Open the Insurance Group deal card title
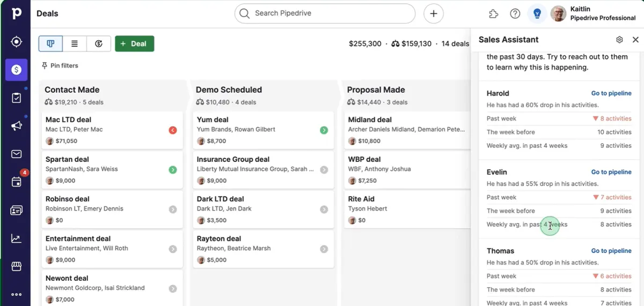Image resolution: width=644 pixels, height=306 pixels. pyautogui.click(x=233, y=159)
